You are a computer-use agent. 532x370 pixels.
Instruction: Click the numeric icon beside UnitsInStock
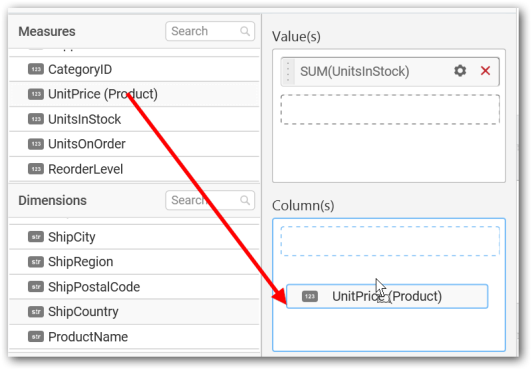point(36,119)
